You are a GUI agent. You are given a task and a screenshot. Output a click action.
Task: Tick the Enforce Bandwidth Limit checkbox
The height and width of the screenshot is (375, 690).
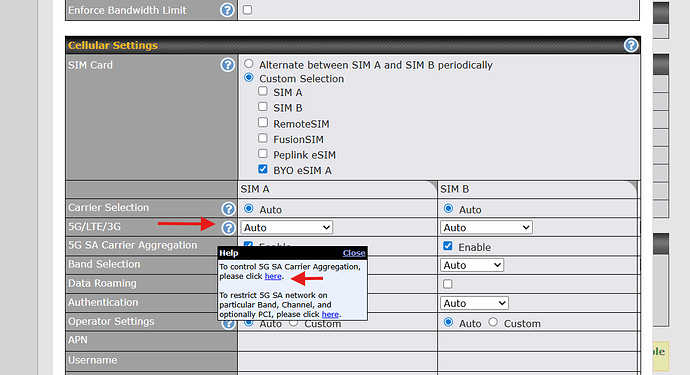tap(247, 10)
